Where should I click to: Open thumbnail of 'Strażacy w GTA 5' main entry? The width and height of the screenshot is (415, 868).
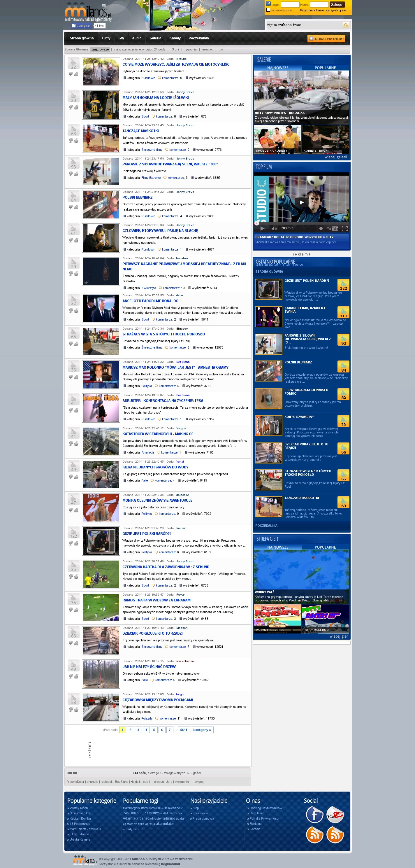(101, 342)
